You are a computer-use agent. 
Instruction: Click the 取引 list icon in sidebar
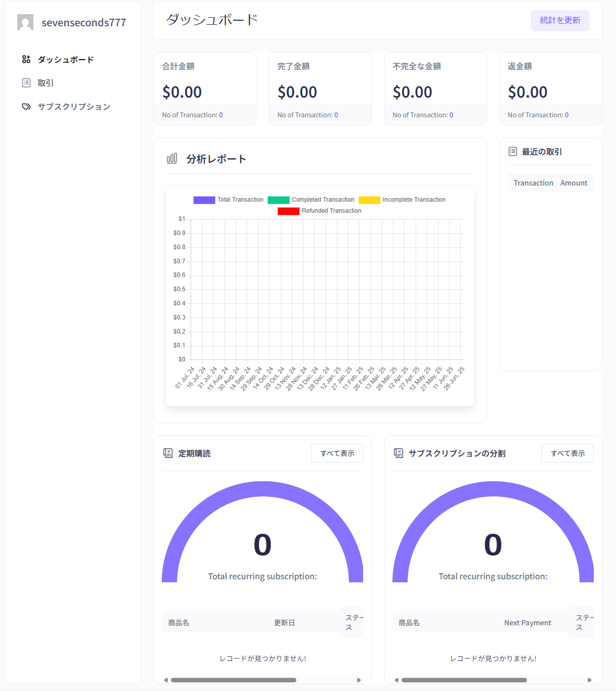[26, 83]
